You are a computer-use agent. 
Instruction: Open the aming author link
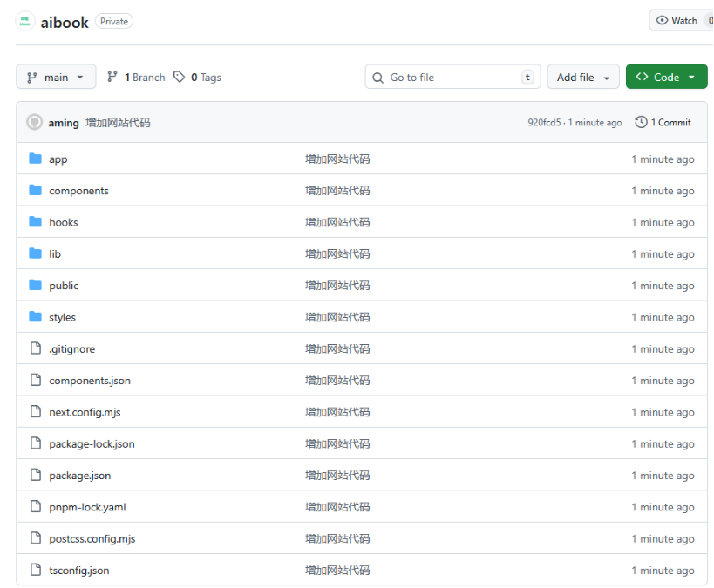pyautogui.click(x=64, y=123)
